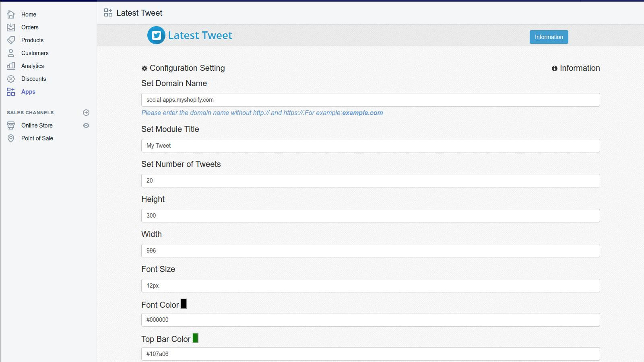Click the gear icon beside Configuration Setting
The image size is (644, 362).
144,68
